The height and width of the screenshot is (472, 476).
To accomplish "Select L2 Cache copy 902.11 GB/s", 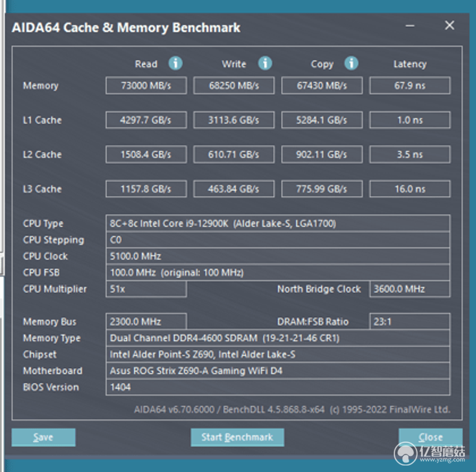I will pyautogui.click(x=322, y=155).
